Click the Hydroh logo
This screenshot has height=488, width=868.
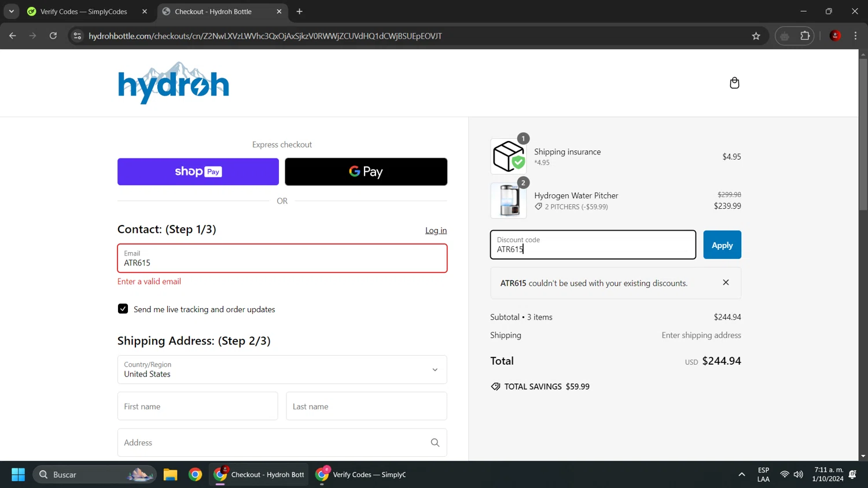174,83
